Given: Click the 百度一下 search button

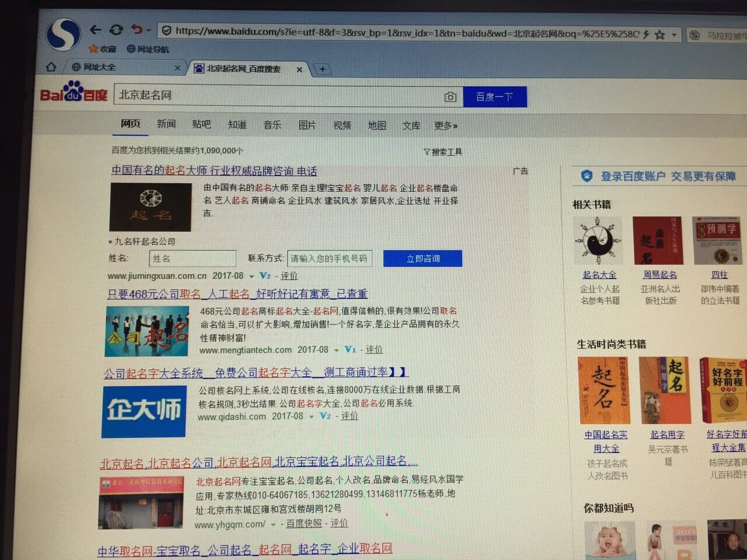Looking at the screenshot, I should (495, 97).
